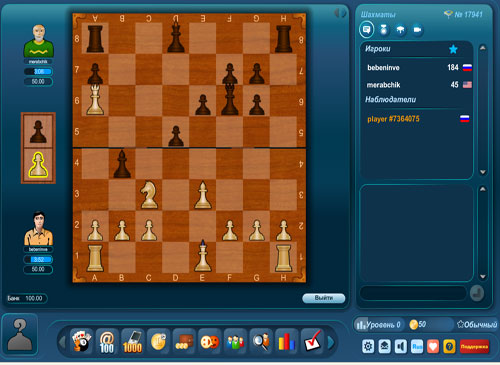Image resolution: width=500 pixels, height=365 pixels.
Task: Click chat area scrollbar down arrow
Action: pyautogui.click(x=483, y=277)
